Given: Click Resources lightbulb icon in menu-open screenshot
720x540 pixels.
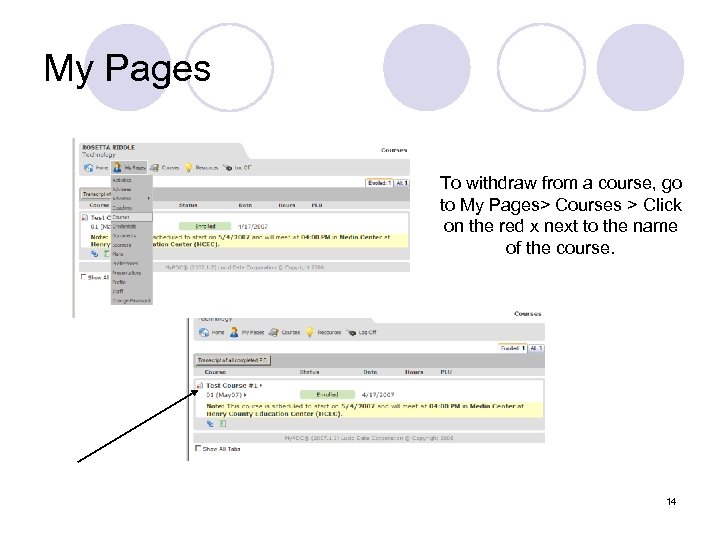Looking at the screenshot, I should tap(188, 168).
